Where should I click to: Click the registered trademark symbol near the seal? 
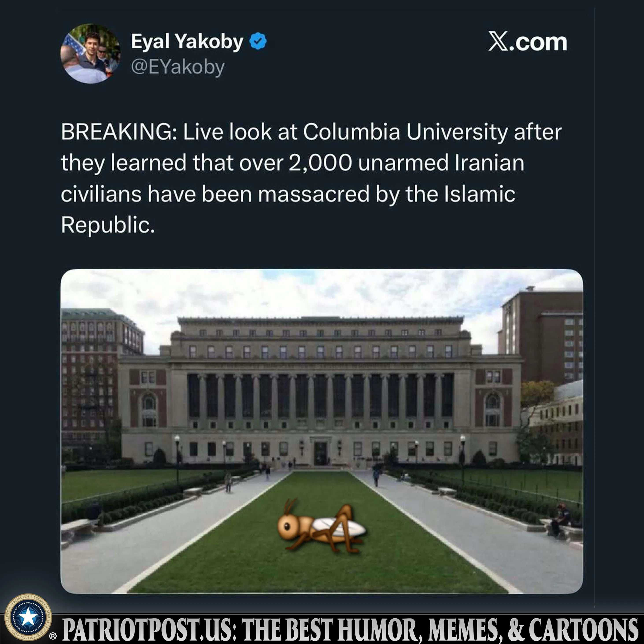coord(53,637)
